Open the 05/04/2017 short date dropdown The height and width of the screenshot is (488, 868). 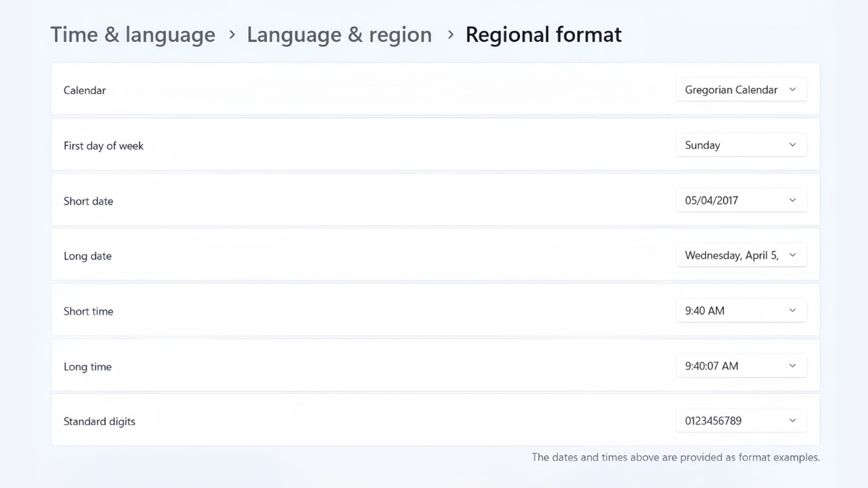[741, 200]
